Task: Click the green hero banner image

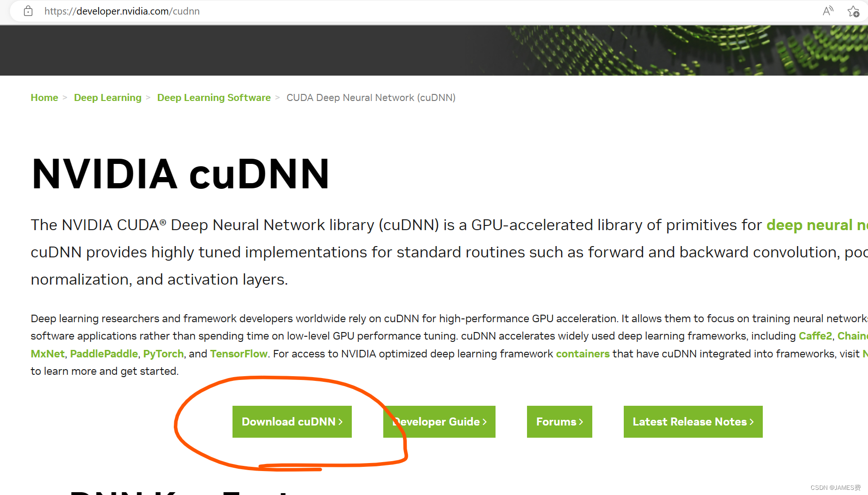Action: coord(434,50)
